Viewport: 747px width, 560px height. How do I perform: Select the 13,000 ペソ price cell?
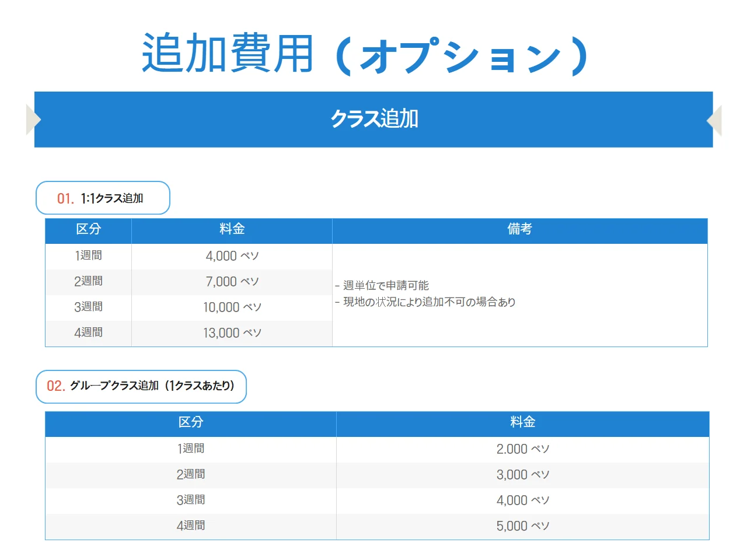click(232, 333)
